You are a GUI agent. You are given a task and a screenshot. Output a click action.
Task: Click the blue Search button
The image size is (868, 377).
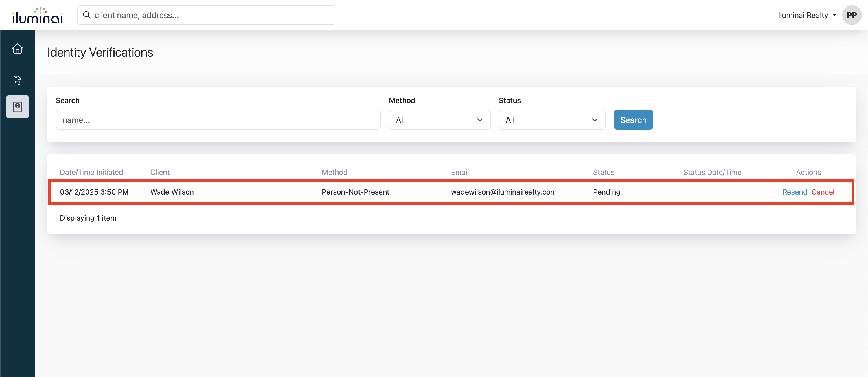[x=633, y=120]
